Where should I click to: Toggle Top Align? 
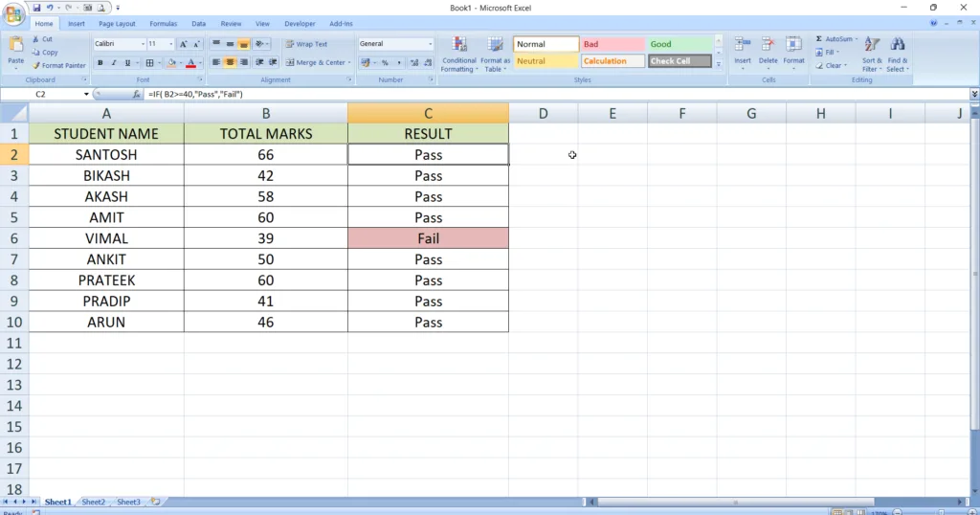click(x=216, y=44)
